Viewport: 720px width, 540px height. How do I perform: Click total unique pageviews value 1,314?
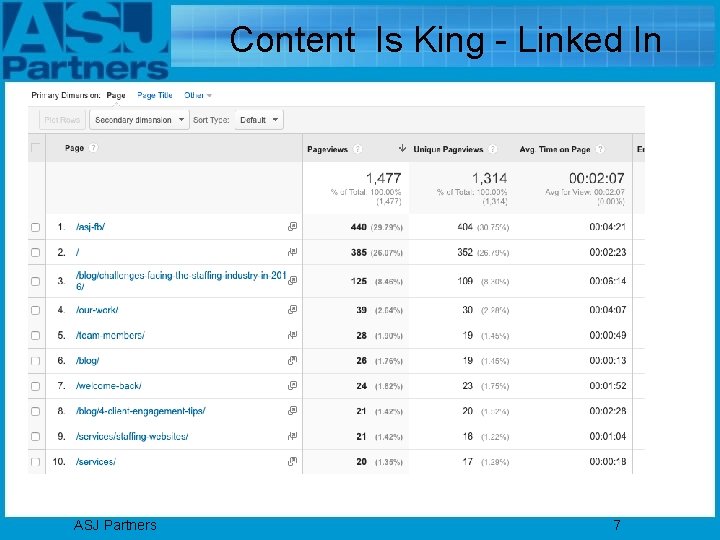[x=489, y=178]
